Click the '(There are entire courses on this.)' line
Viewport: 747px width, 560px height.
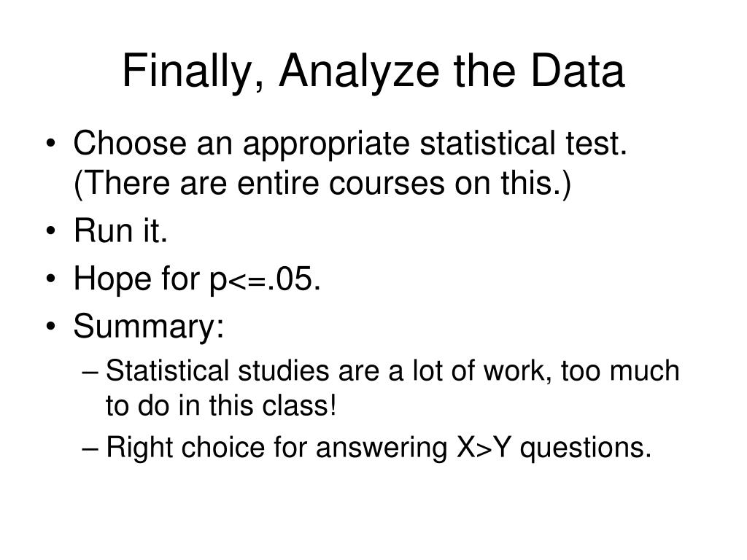pos(322,183)
